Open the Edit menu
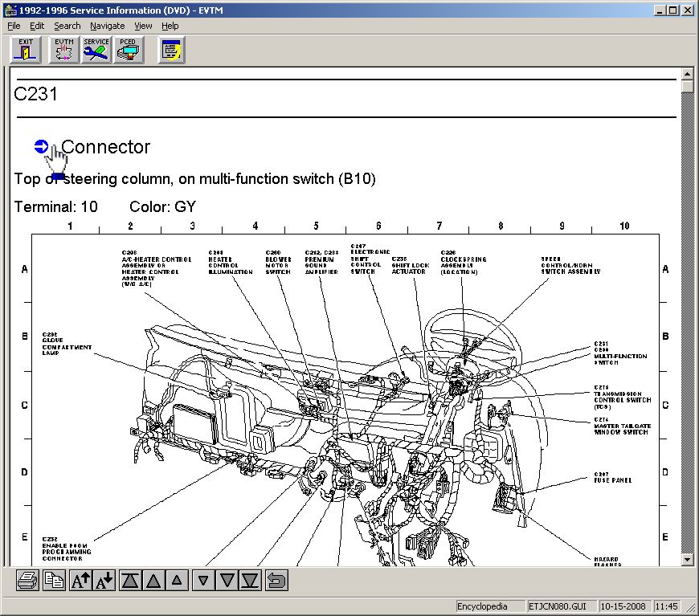 37,26
